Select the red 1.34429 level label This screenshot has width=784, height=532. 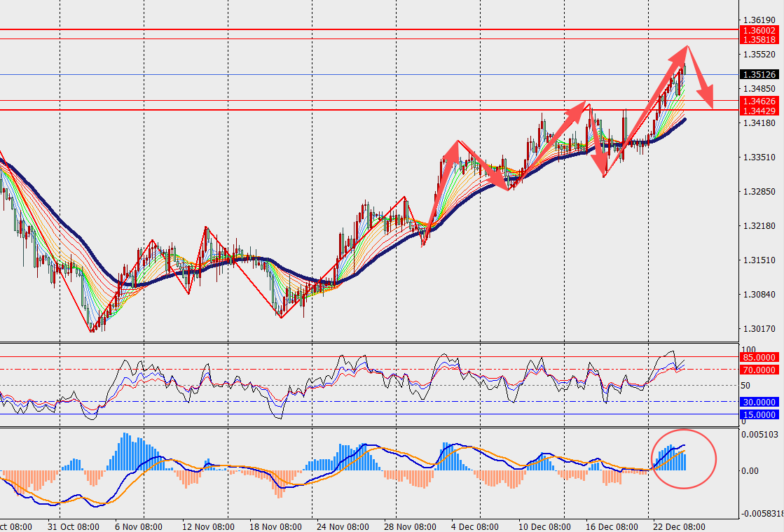[759, 111]
